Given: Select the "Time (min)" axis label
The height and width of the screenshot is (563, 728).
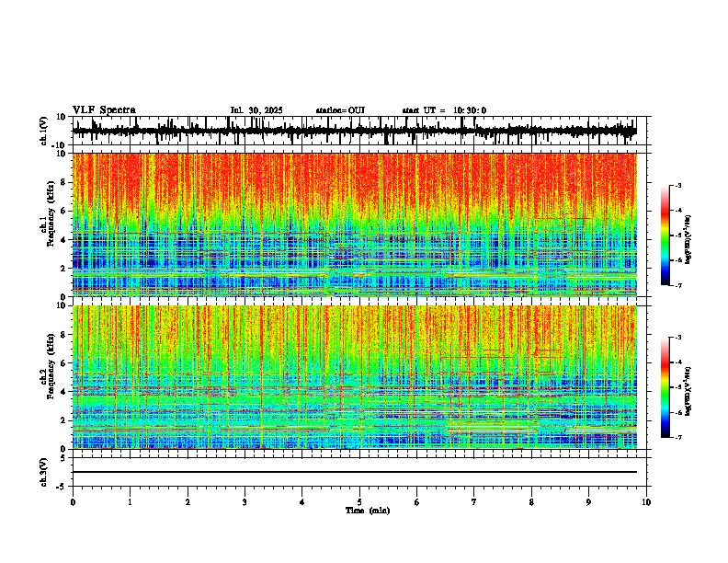Looking at the screenshot, I should [x=368, y=511].
